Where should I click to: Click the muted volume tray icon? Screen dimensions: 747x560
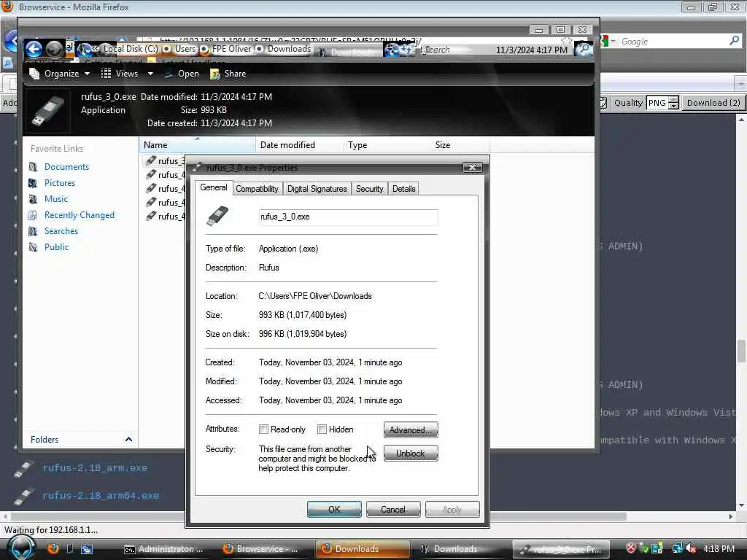click(690, 548)
